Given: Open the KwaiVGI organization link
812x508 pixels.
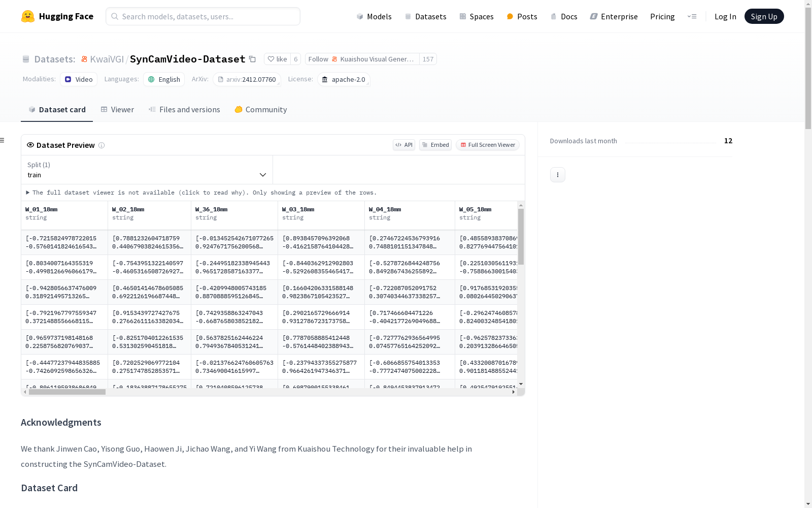Looking at the screenshot, I should tap(107, 59).
